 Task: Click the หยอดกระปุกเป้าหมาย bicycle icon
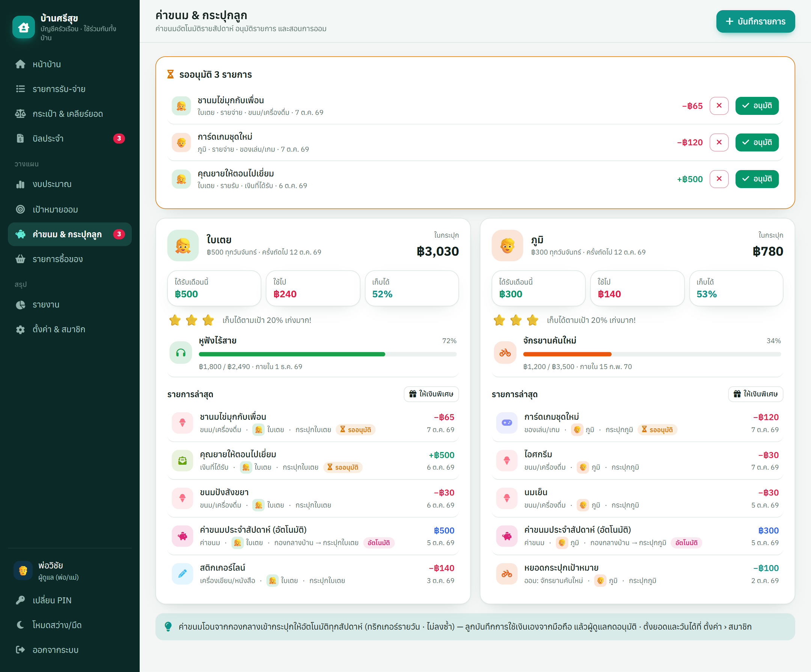[506, 574]
